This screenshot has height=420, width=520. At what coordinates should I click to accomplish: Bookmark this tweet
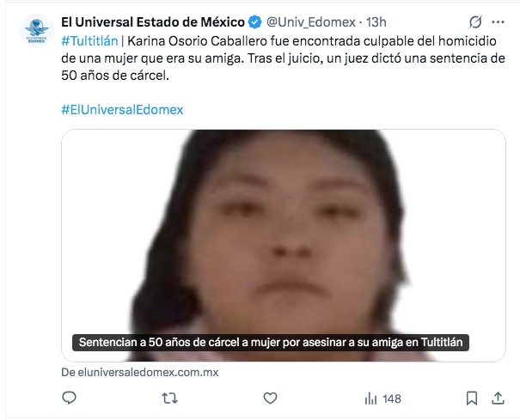click(x=472, y=399)
